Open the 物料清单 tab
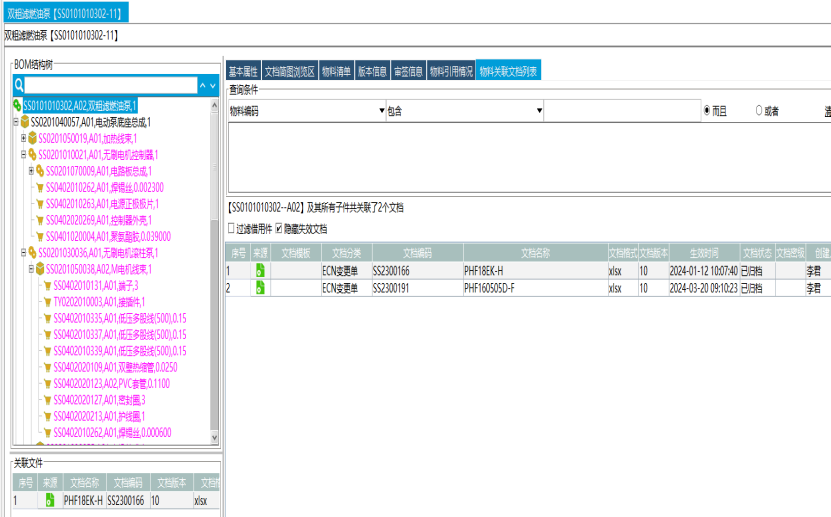This screenshot has height=517, width=831. pos(336,72)
